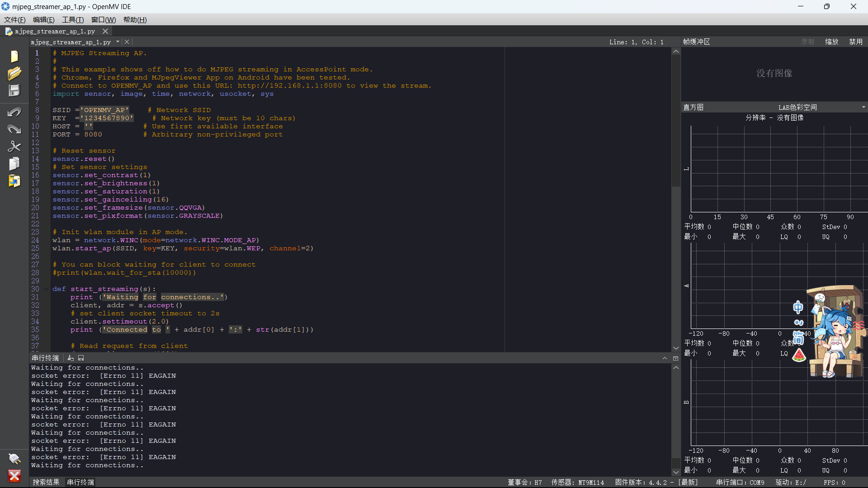Open a file using the folder icon

pos(14,73)
